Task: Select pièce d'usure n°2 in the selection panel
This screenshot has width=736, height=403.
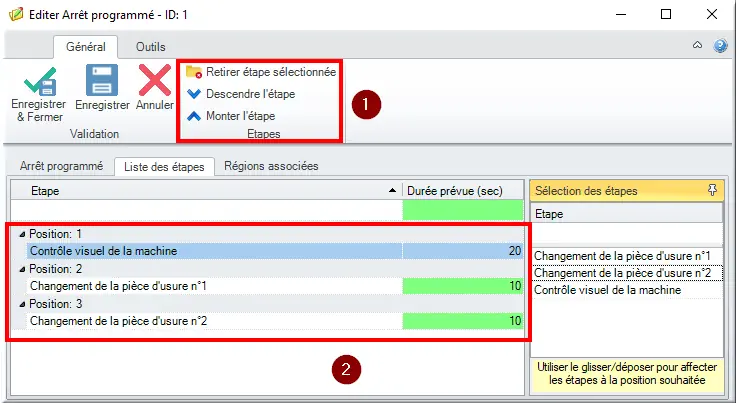Action: tap(627, 273)
